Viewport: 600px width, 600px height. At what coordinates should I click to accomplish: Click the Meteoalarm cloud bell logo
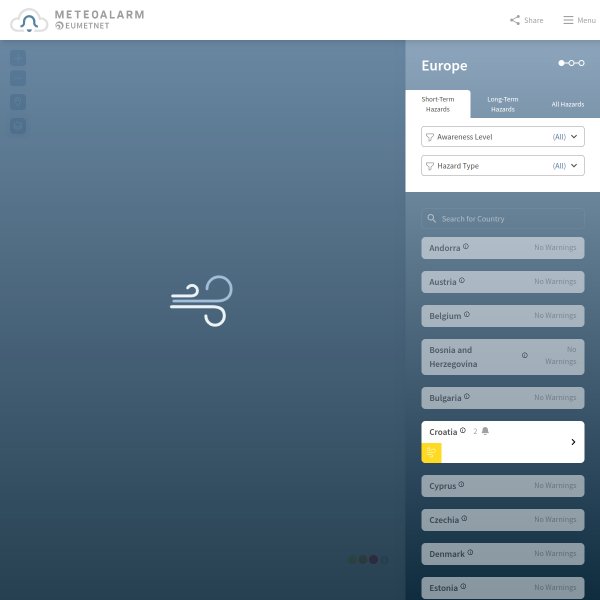(29, 20)
